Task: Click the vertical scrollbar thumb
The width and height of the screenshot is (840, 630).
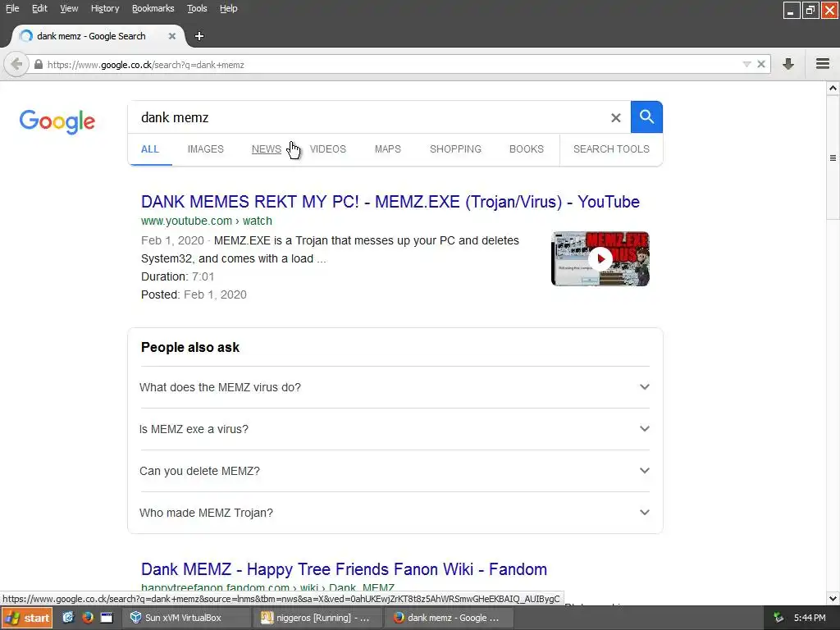Action: pyautogui.click(x=833, y=157)
